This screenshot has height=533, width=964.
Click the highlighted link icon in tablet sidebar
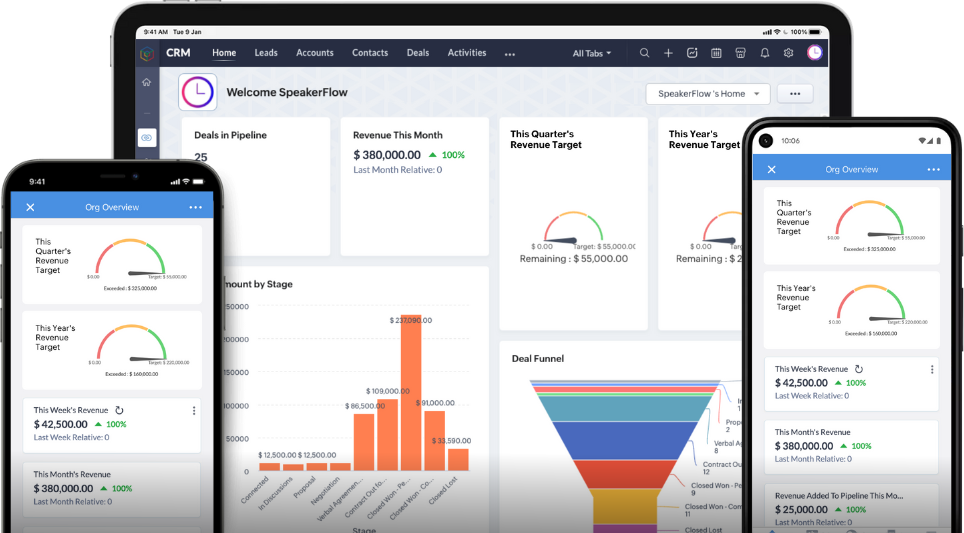click(x=146, y=138)
